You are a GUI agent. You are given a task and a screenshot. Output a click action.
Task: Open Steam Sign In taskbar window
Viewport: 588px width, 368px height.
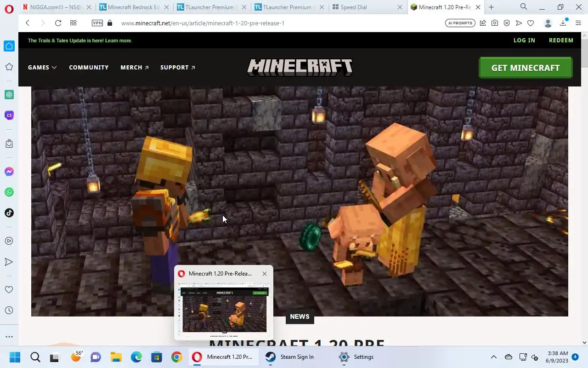pos(292,357)
